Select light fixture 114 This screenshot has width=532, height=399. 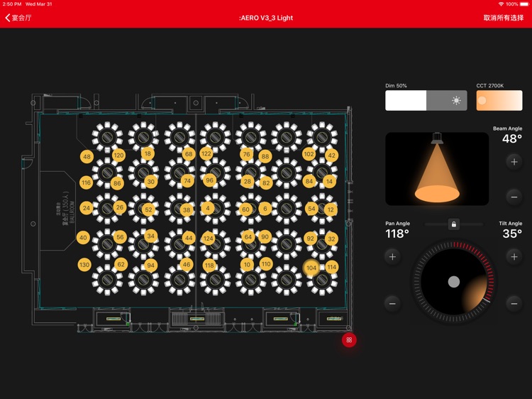click(x=331, y=267)
